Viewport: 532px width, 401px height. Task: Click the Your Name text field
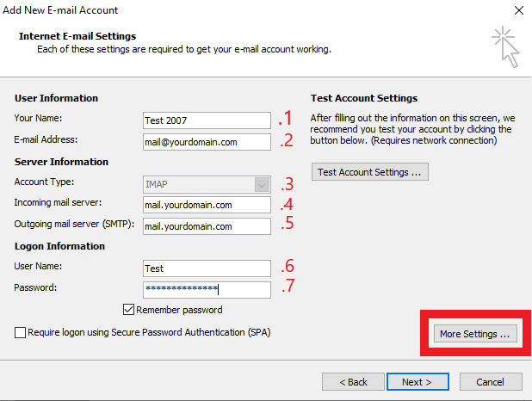[x=207, y=120]
